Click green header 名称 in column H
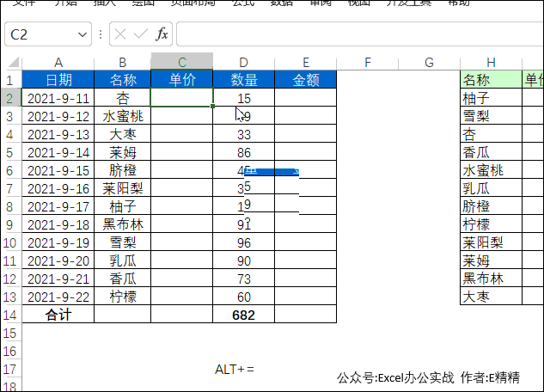 pos(491,79)
